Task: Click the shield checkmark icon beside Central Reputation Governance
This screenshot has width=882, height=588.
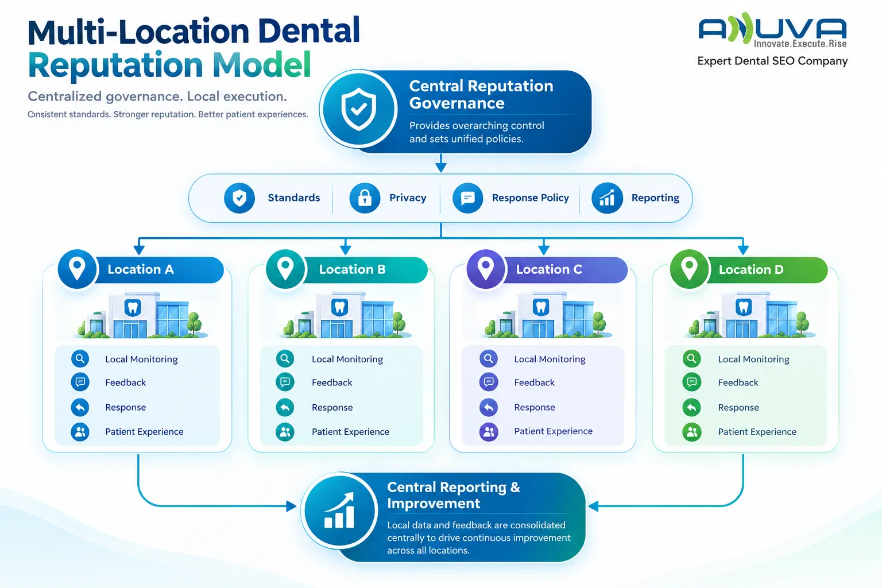Action: click(359, 109)
